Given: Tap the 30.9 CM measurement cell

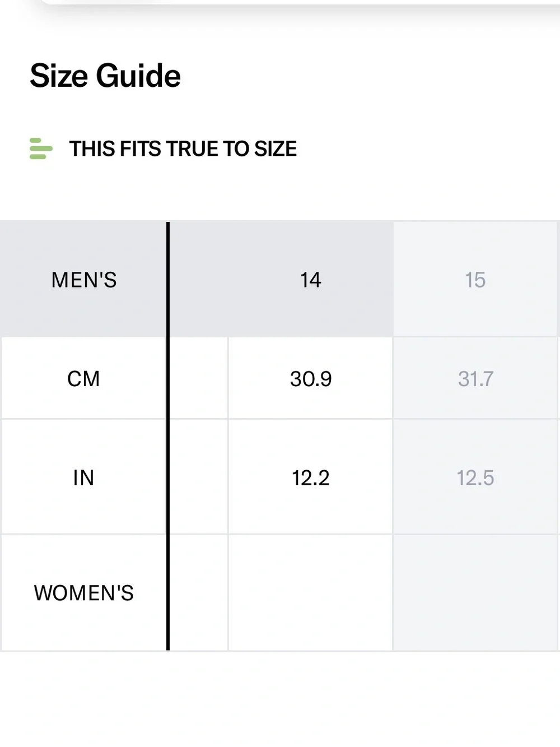Looking at the screenshot, I should click(310, 378).
